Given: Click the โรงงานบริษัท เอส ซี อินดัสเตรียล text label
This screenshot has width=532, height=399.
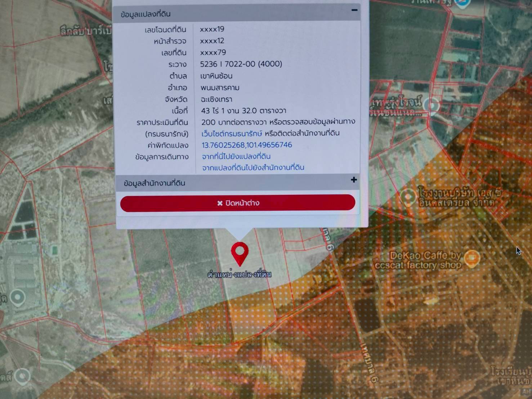Looking at the screenshot, I should click(x=459, y=197).
